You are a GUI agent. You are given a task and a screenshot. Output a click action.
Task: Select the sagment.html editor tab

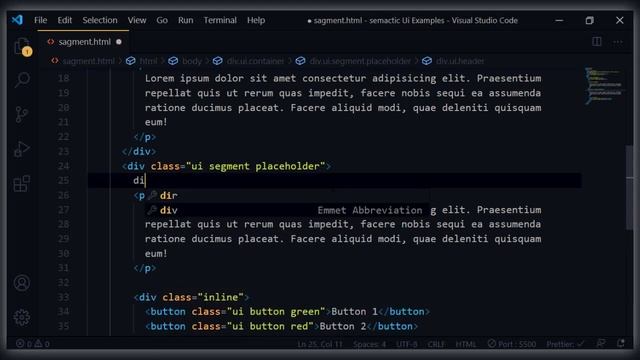click(84, 42)
